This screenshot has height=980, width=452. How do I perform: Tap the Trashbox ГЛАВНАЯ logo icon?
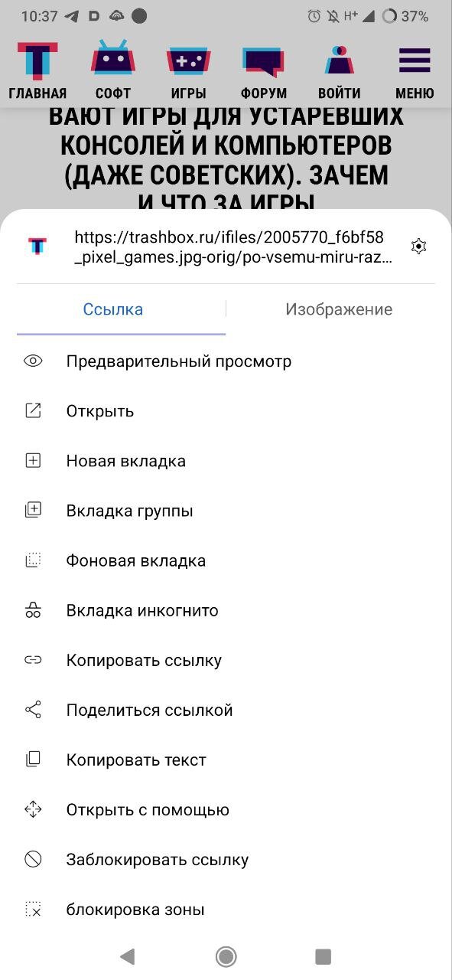(x=37, y=60)
